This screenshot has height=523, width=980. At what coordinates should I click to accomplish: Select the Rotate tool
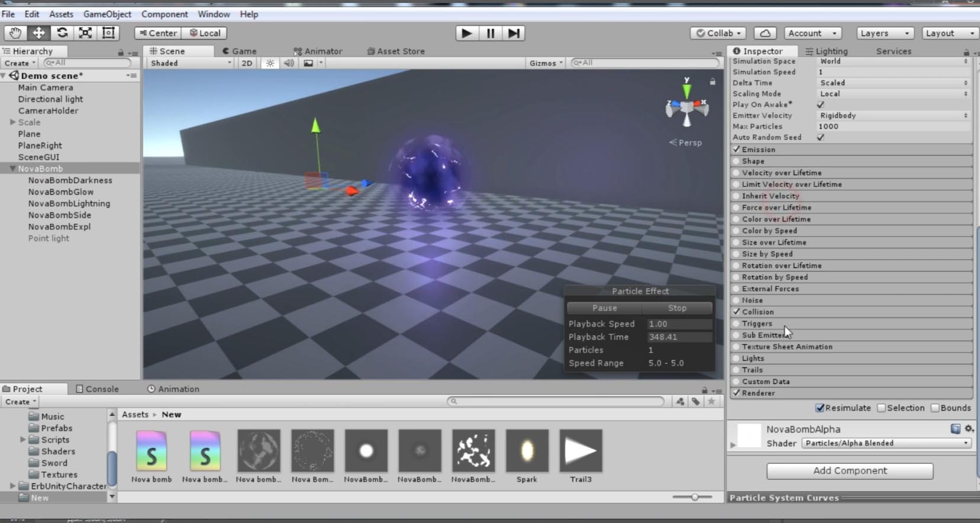[x=62, y=33]
